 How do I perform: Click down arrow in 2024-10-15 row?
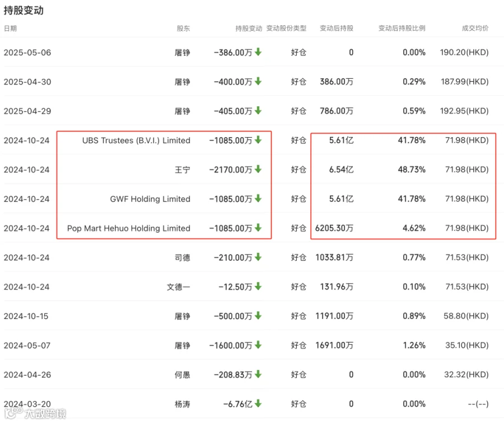pos(258,316)
